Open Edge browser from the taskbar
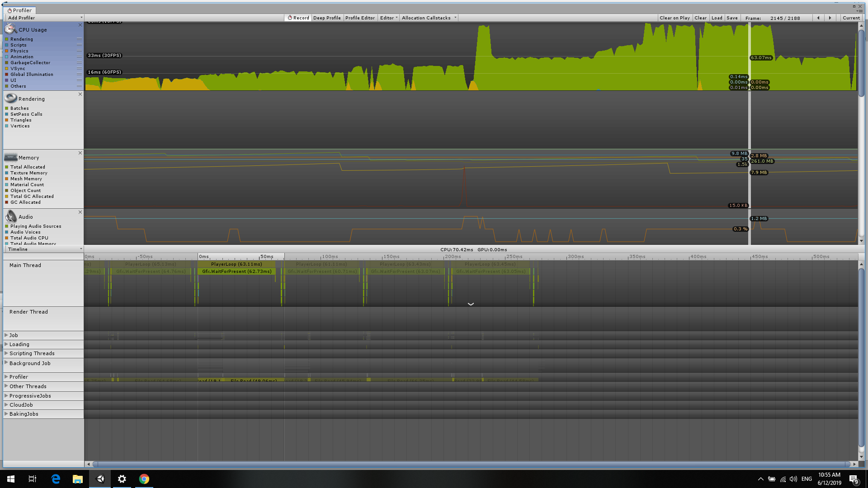The height and width of the screenshot is (488, 868). tap(56, 479)
